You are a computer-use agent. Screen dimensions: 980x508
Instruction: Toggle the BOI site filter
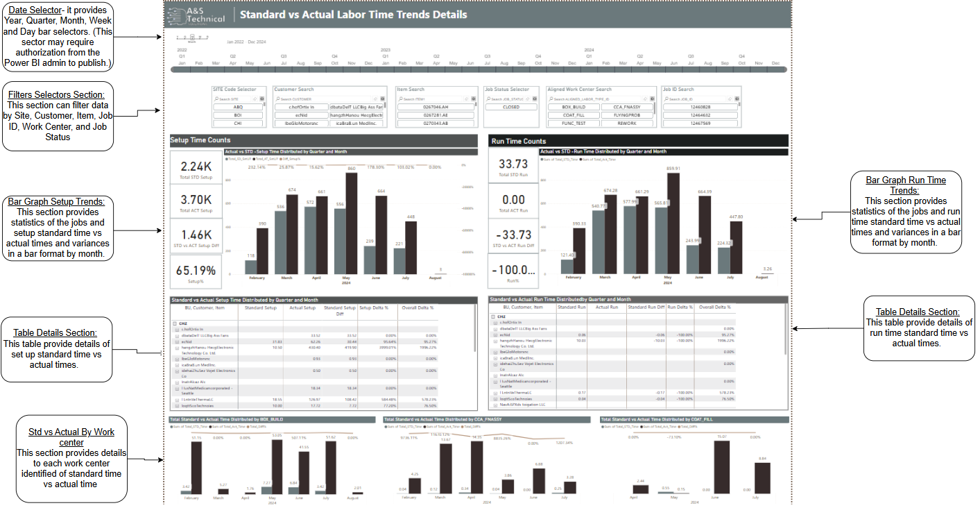[x=238, y=115]
